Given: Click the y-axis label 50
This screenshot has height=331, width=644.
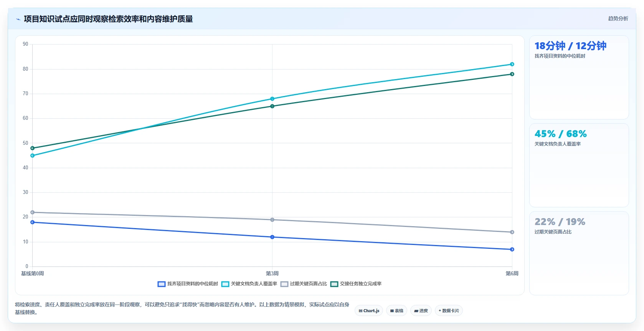Looking at the screenshot, I should pyautogui.click(x=25, y=143).
